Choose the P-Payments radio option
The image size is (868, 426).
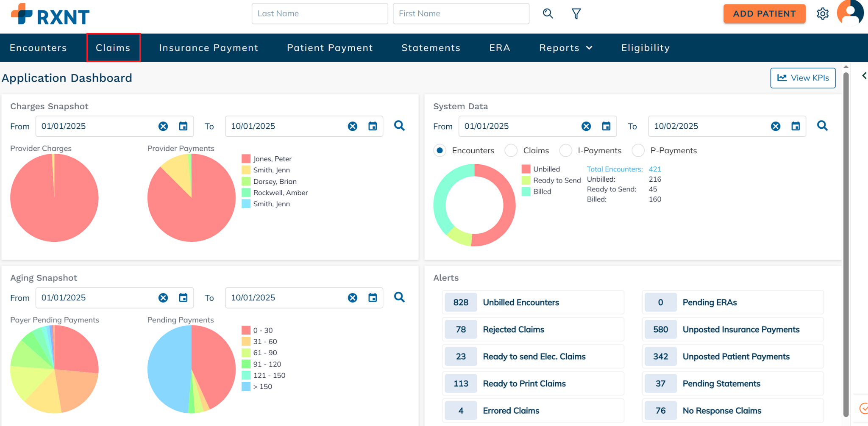click(x=638, y=150)
